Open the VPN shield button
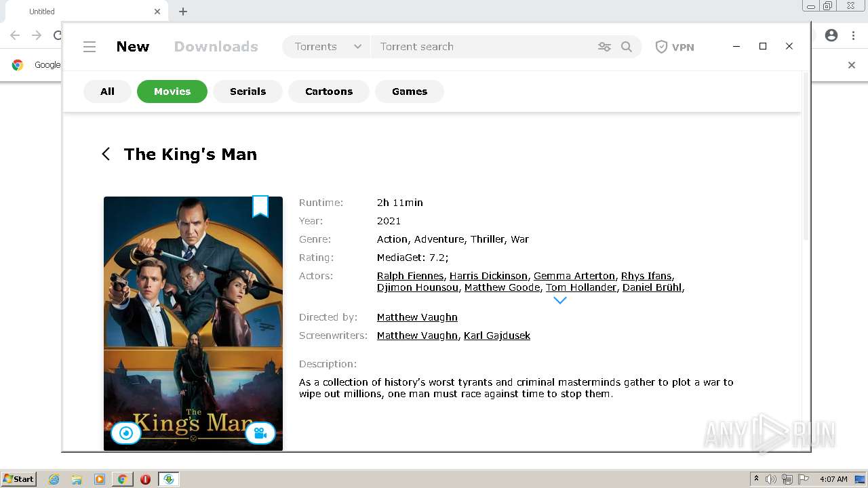 pyautogui.click(x=675, y=47)
